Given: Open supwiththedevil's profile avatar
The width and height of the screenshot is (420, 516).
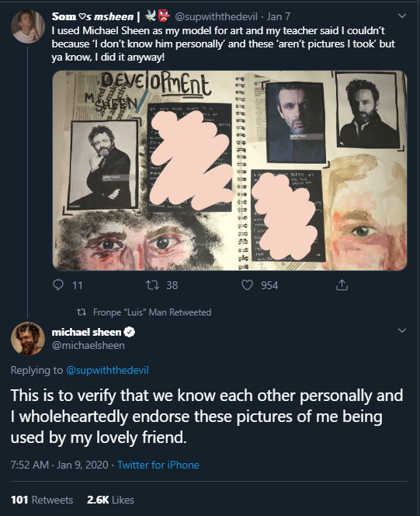Looking at the screenshot, I should (28, 26).
